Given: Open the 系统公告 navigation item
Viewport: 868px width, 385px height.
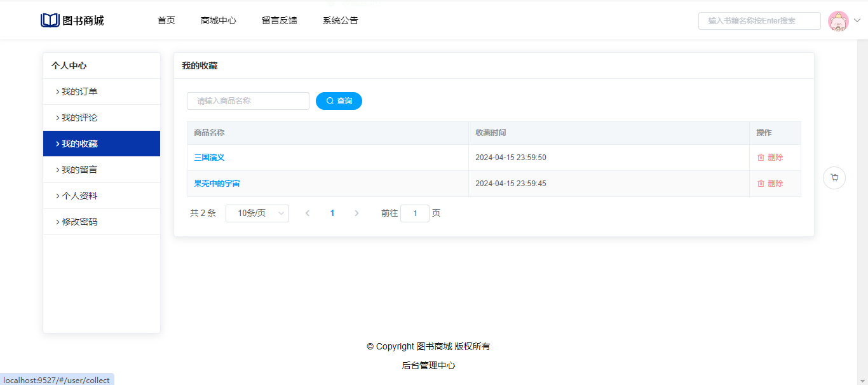Looking at the screenshot, I should (x=340, y=20).
